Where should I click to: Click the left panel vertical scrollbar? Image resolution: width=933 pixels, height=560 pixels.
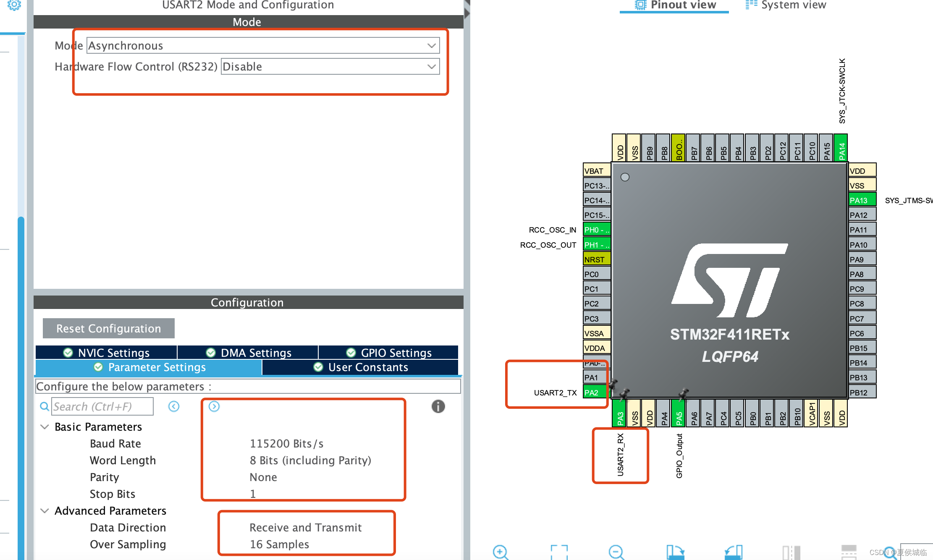[x=21, y=378]
